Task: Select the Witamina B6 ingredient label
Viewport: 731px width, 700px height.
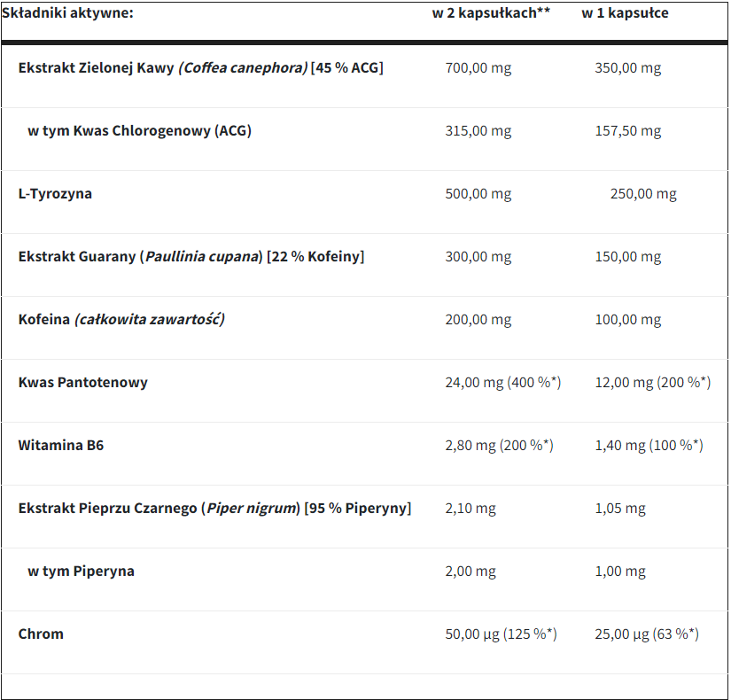Action: coord(60,446)
